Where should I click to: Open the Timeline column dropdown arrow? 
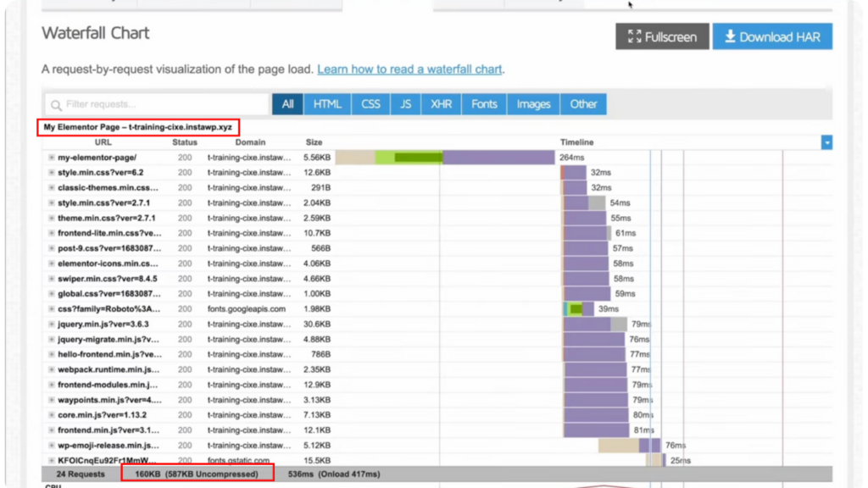click(x=826, y=142)
